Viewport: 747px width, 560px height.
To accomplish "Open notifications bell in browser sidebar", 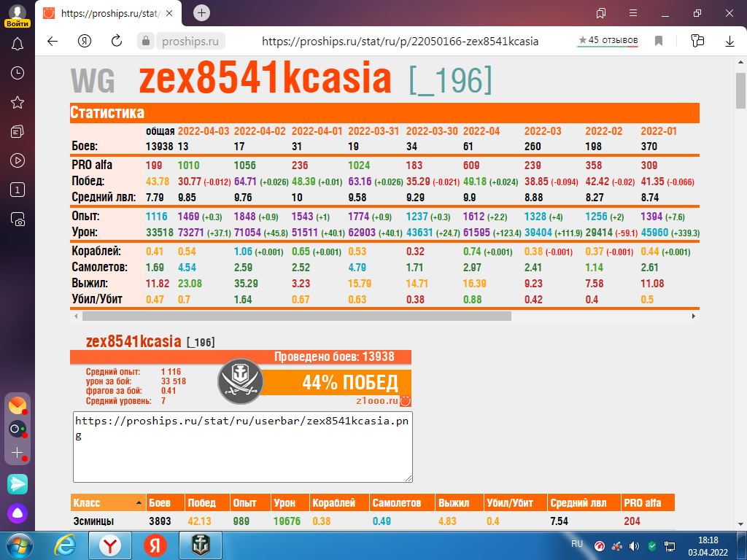I will click(x=18, y=44).
